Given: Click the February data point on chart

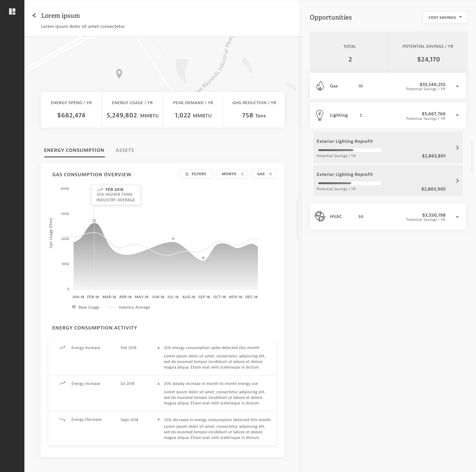Looking at the screenshot, I should tap(94, 221).
